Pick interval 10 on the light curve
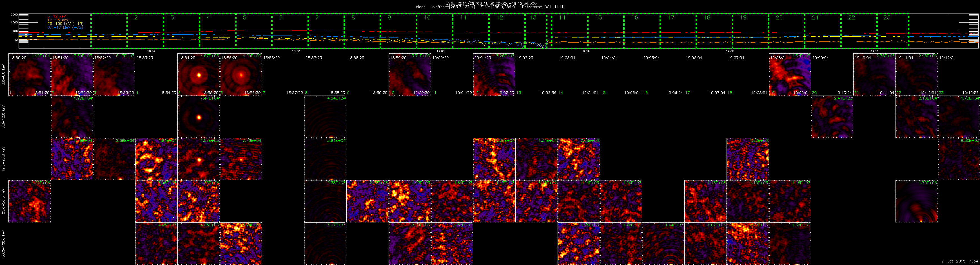 click(435, 31)
